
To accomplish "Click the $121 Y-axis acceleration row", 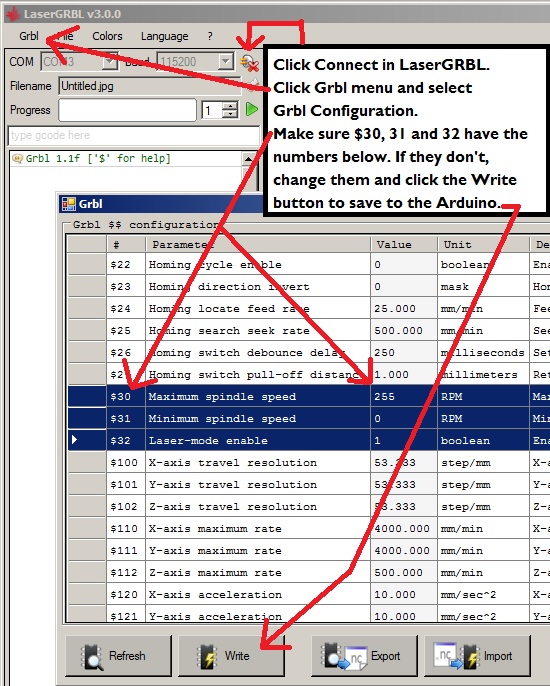I will point(309,614).
